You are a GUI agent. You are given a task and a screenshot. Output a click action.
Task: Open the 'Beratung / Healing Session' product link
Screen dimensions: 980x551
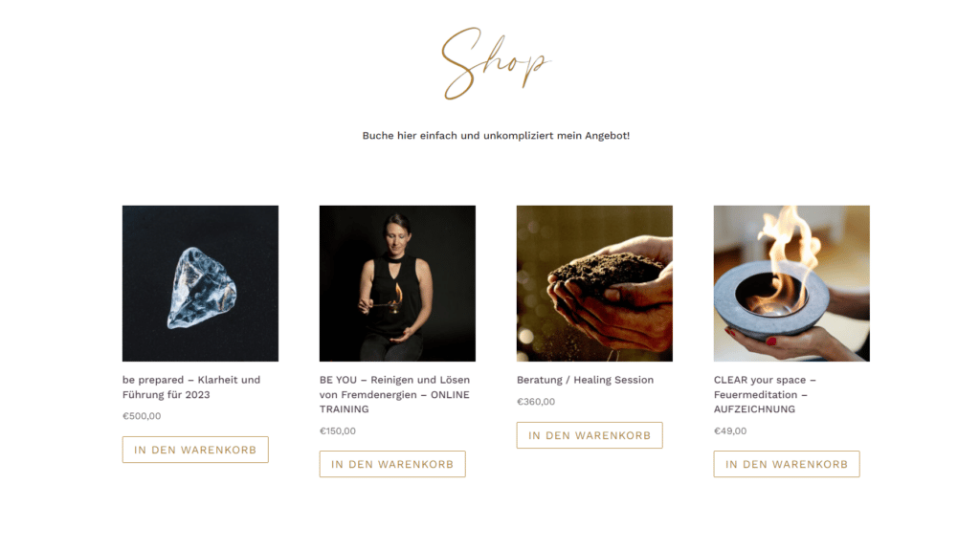(585, 380)
